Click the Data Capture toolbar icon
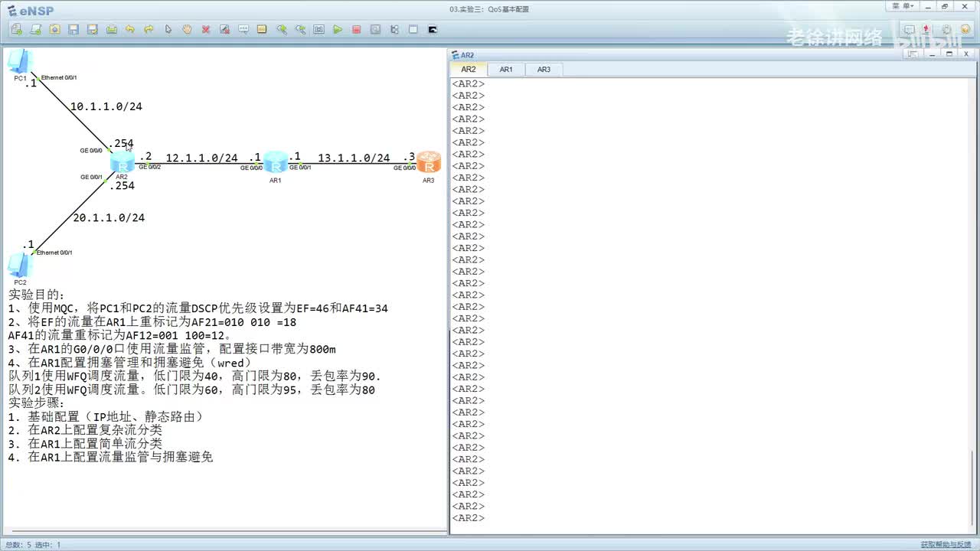Image resolution: width=980 pixels, height=551 pixels. [375, 30]
